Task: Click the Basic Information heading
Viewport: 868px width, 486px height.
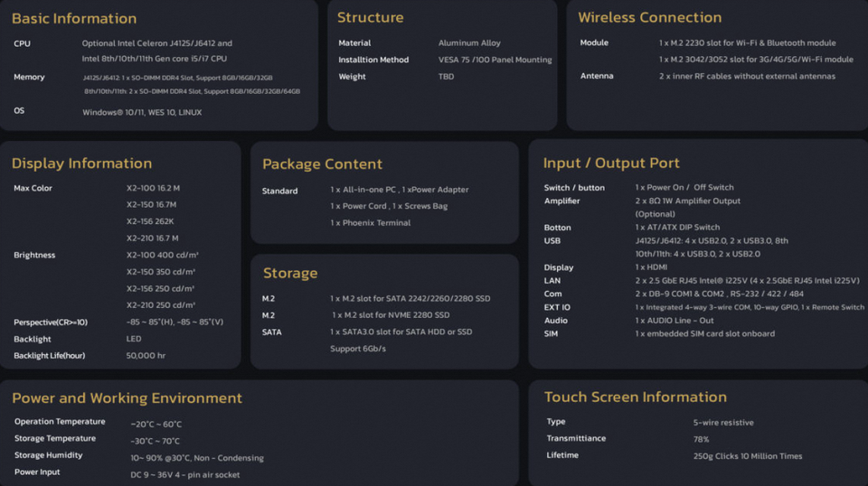Action: [74, 18]
